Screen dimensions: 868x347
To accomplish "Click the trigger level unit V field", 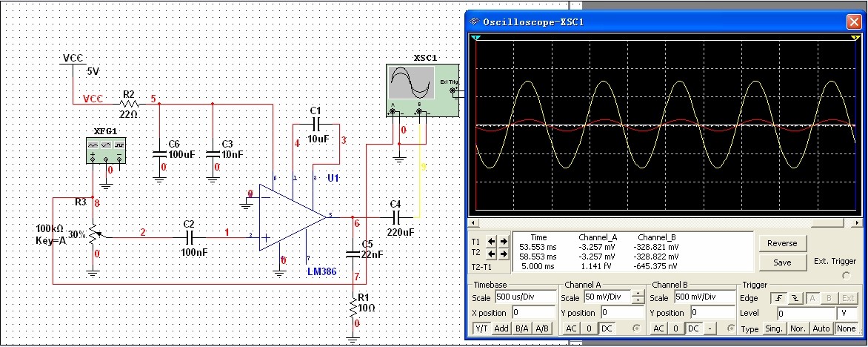I will pyautogui.click(x=847, y=313).
